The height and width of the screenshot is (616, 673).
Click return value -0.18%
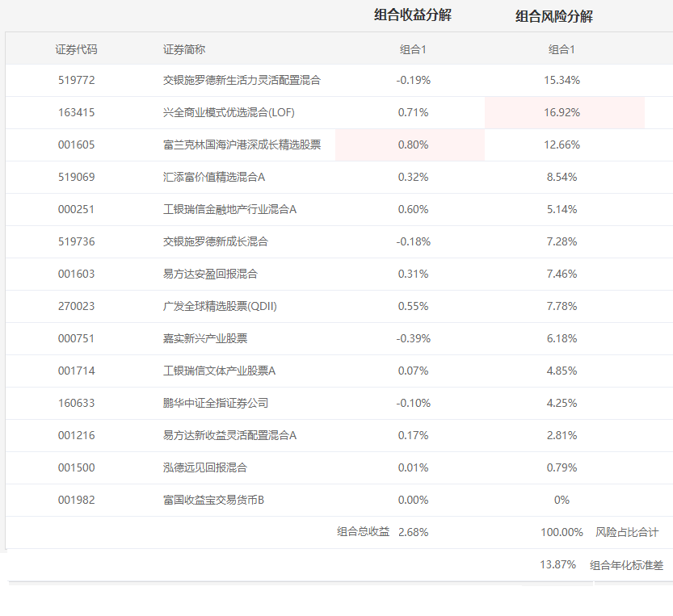pyautogui.click(x=414, y=241)
